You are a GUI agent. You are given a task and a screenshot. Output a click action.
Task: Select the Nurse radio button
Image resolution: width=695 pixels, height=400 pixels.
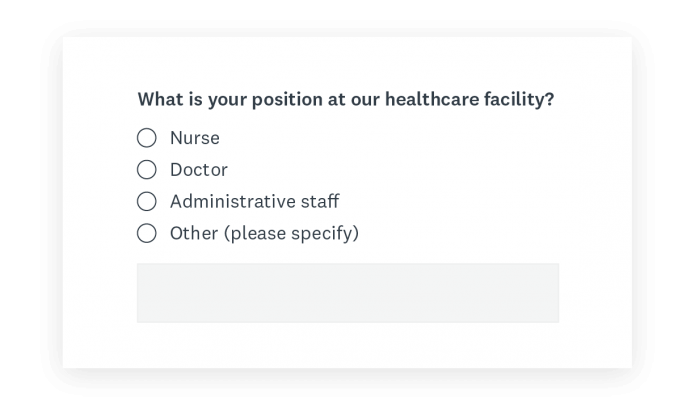pos(147,138)
